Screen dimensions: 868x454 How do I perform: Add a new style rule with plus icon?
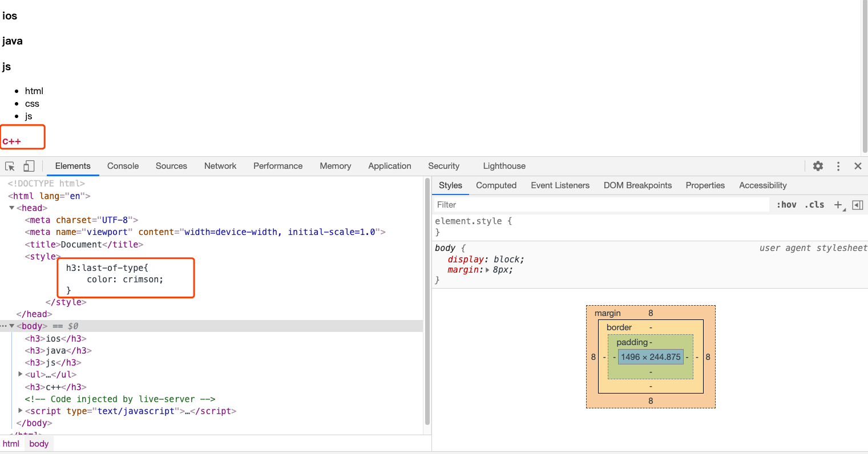pos(838,205)
